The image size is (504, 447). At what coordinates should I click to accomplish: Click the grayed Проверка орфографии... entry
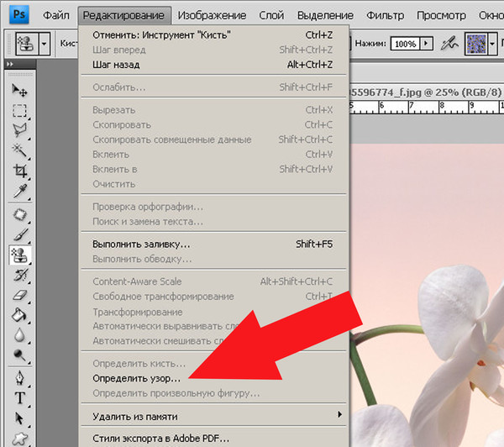[213, 207]
